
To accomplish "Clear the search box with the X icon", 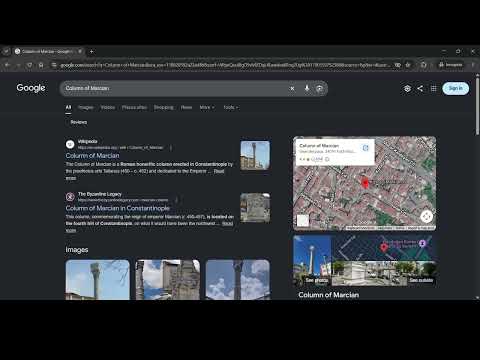I will 292,88.
